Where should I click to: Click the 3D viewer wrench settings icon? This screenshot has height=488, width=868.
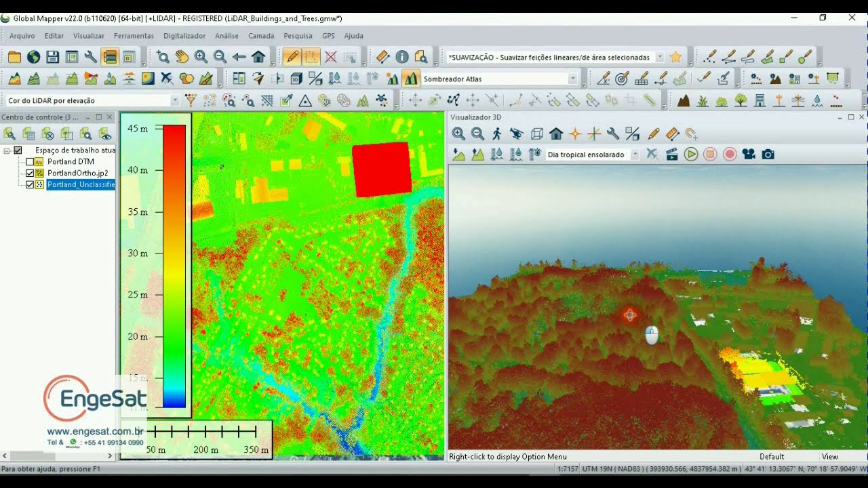click(613, 134)
